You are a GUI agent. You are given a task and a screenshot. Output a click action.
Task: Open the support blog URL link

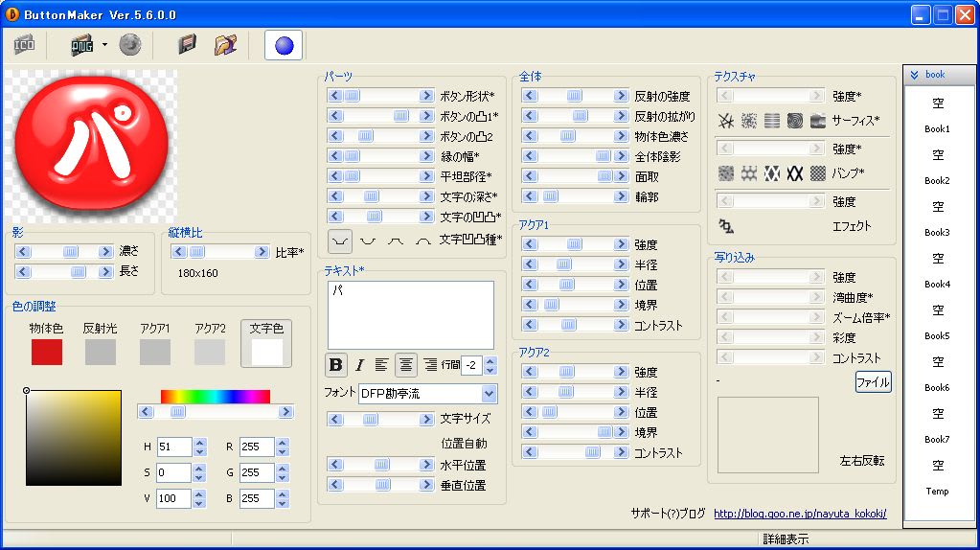point(800,514)
